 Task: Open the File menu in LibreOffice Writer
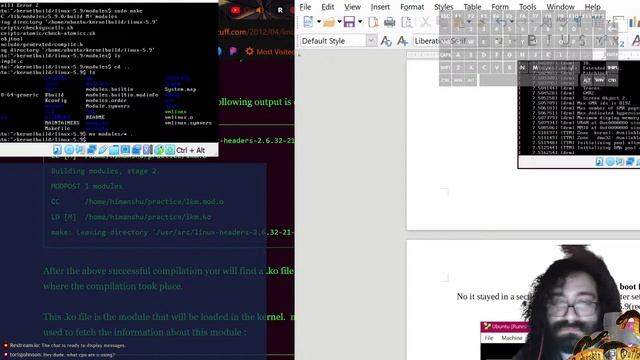305,7
